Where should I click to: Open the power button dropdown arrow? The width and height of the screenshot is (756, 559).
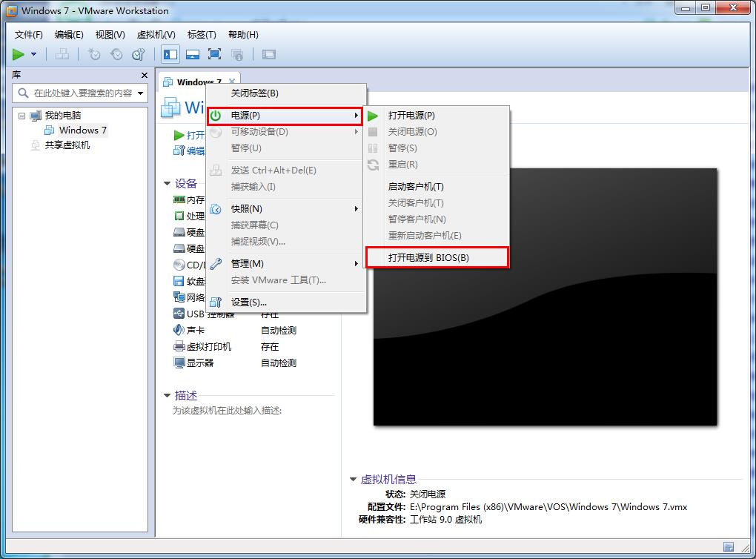click(33, 54)
